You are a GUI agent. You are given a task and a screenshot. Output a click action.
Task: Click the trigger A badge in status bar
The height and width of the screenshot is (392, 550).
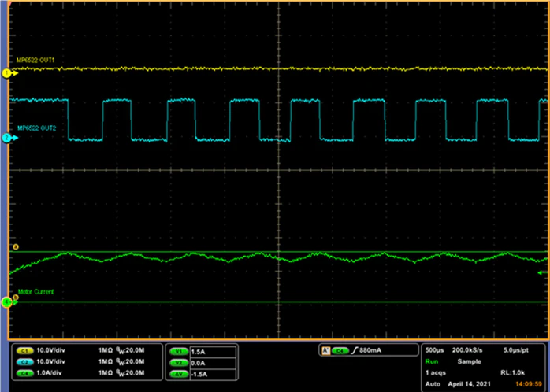pos(325,349)
